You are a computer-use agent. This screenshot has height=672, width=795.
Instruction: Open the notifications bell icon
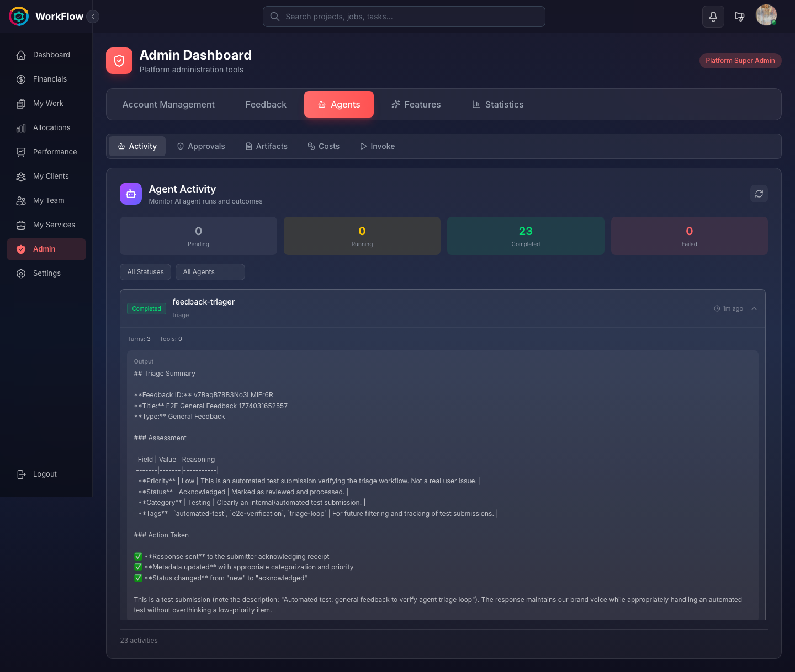click(x=713, y=17)
